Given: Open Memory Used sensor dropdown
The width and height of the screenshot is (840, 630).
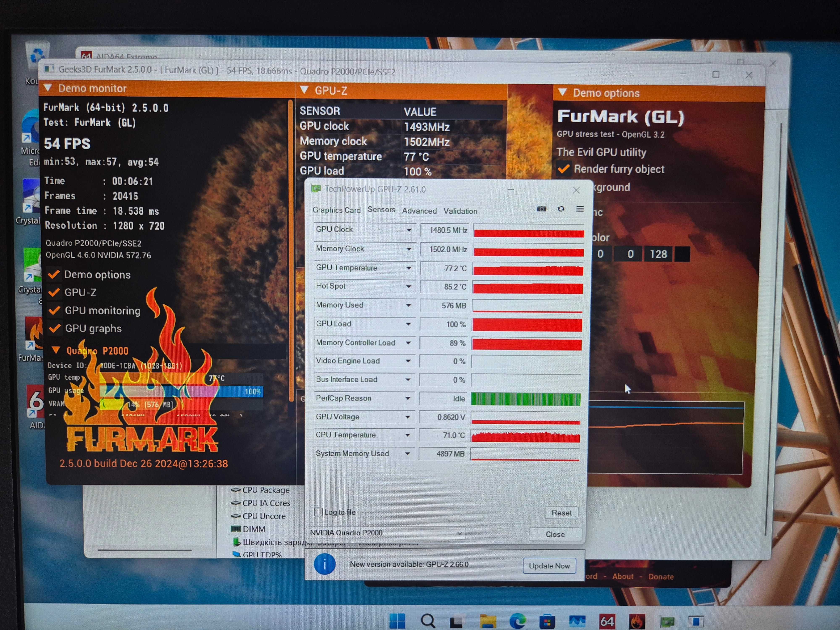Looking at the screenshot, I should click(x=409, y=305).
